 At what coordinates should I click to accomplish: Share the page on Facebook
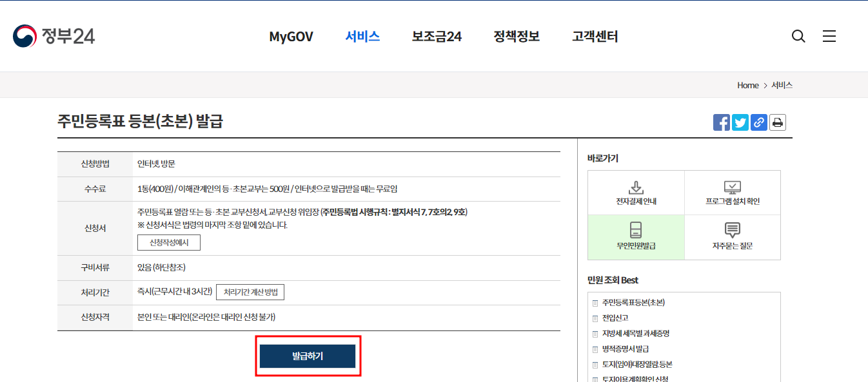click(x=721, y=122)
